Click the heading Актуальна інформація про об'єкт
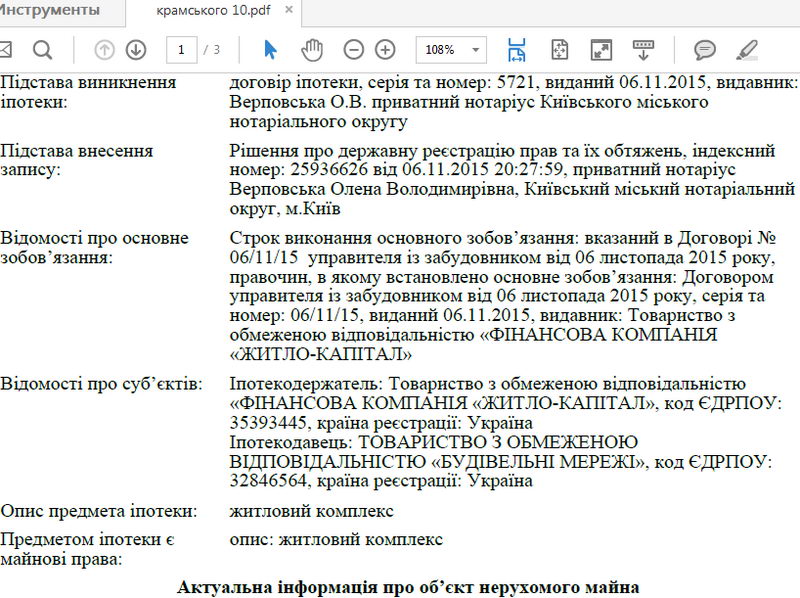Screen dimensions: 800x598 pyautogui.click(x=408, y=586)
